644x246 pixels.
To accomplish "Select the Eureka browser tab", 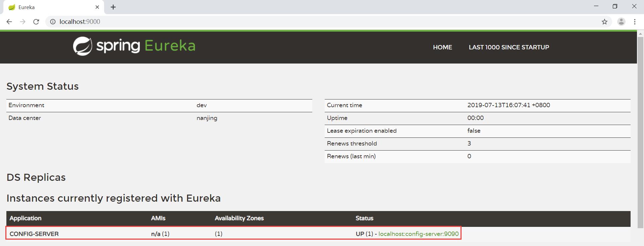I will (x=54, y=7).
